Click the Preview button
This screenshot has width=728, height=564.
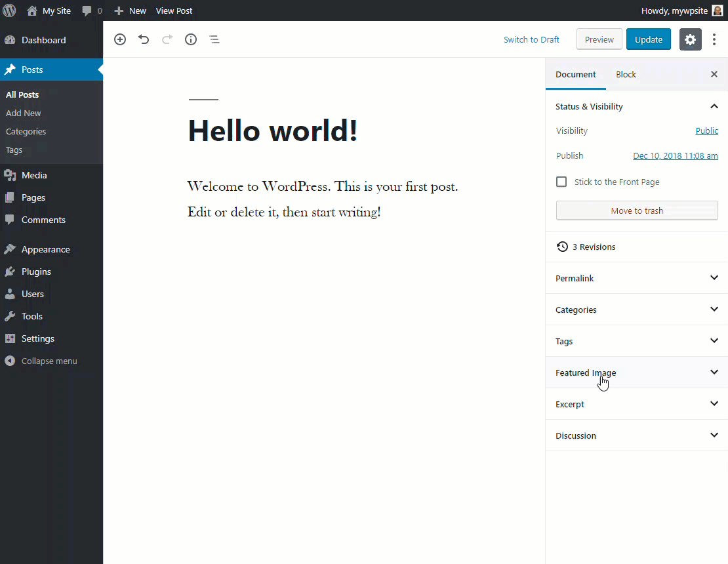click(x=599, y=39)
